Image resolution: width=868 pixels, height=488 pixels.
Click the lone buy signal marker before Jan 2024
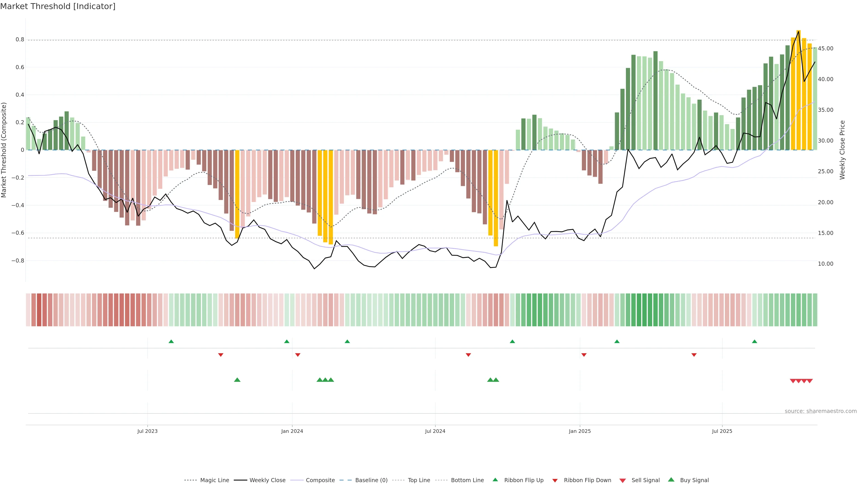tap(237, 380)
